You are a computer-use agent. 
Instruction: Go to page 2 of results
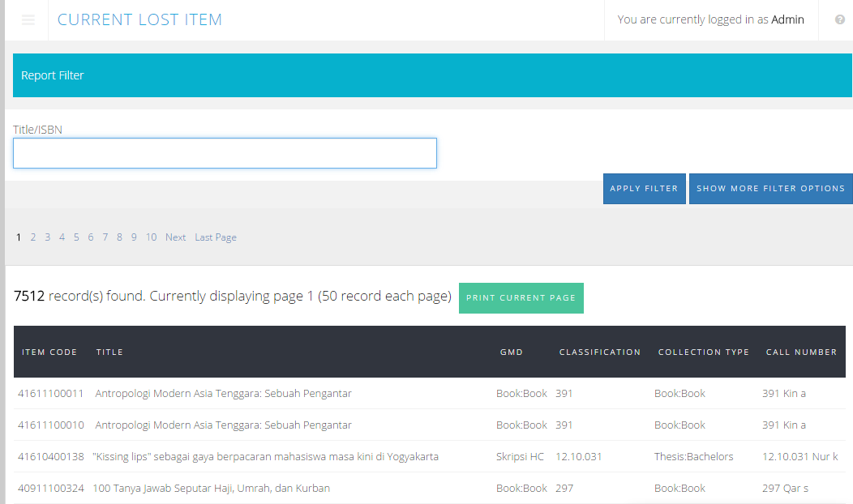pos(33,237)
